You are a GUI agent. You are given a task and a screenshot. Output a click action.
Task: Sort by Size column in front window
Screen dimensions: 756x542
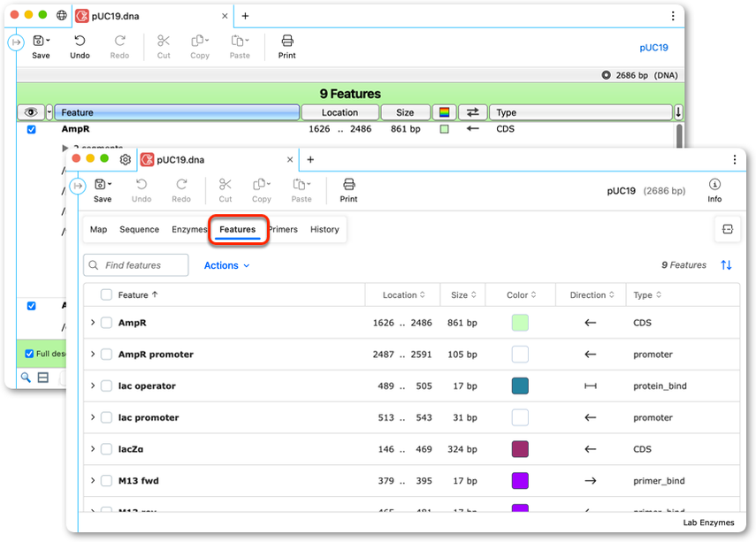click(x=463, y=294)
